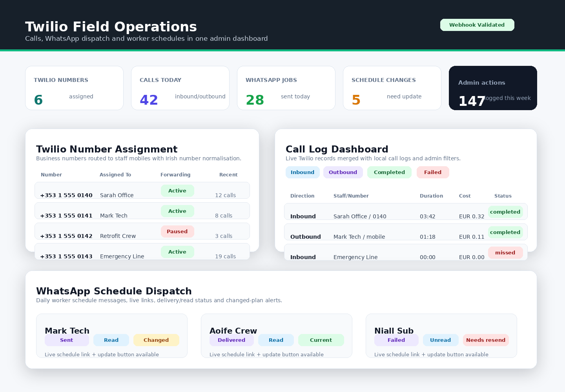Toggle Active forwarding for Mark Tech number
This screenshot has height=392, width=565.
click(x=177, y=211)
